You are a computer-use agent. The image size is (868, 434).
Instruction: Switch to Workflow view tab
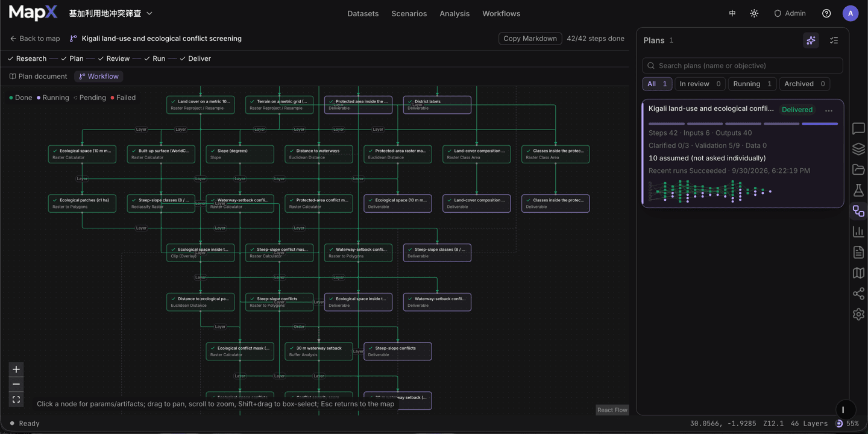[99, 77]
